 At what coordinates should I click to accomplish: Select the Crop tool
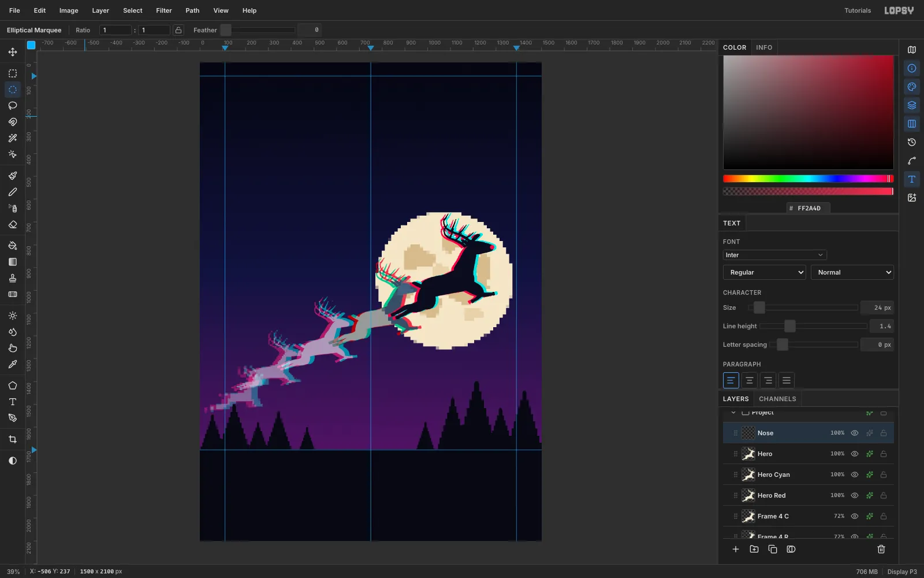[13, 439]
